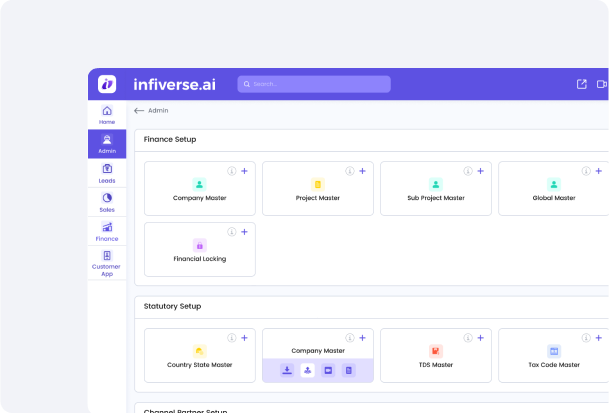
Task: Click the video icon under Statutory Company Master
Action: 328,370
